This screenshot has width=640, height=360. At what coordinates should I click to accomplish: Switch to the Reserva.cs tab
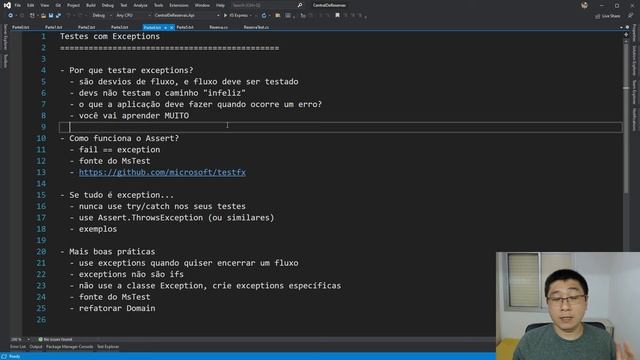coord(218,27)
